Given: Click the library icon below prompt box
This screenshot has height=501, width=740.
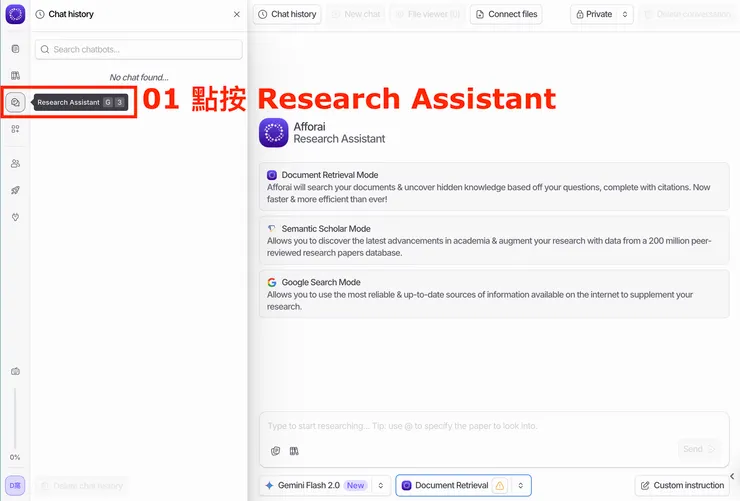Looking at the screenshot, I should (x=294, y=451).
